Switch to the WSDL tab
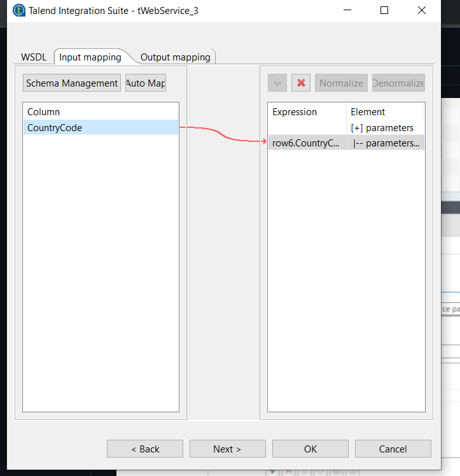Image resolution: width=460 pixels, height=476 pixels. pyautogui.click(x=34, y=57)
